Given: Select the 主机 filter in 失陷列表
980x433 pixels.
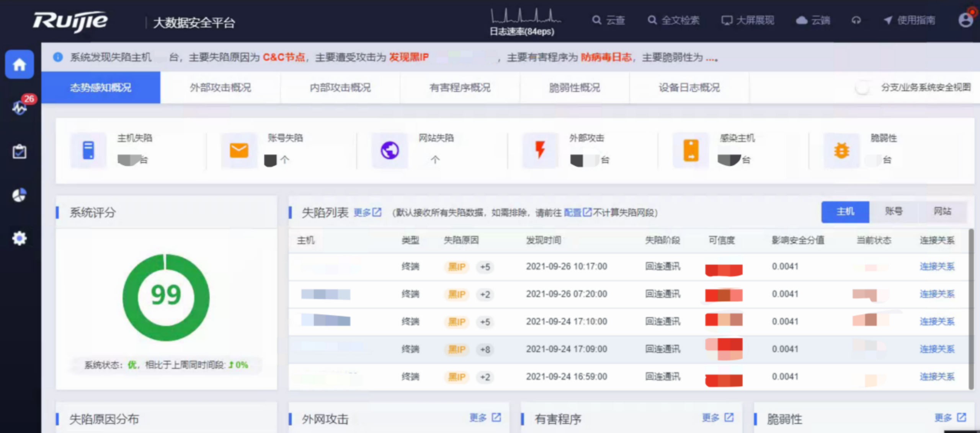Looking at the screenshot, I should click(x=845, y=212).
